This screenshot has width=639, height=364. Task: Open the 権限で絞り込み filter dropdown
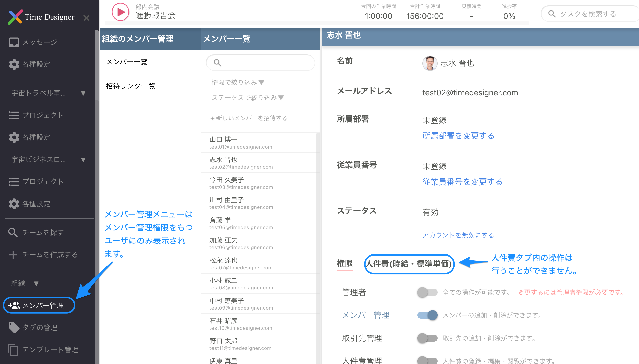tap(238, 82)
